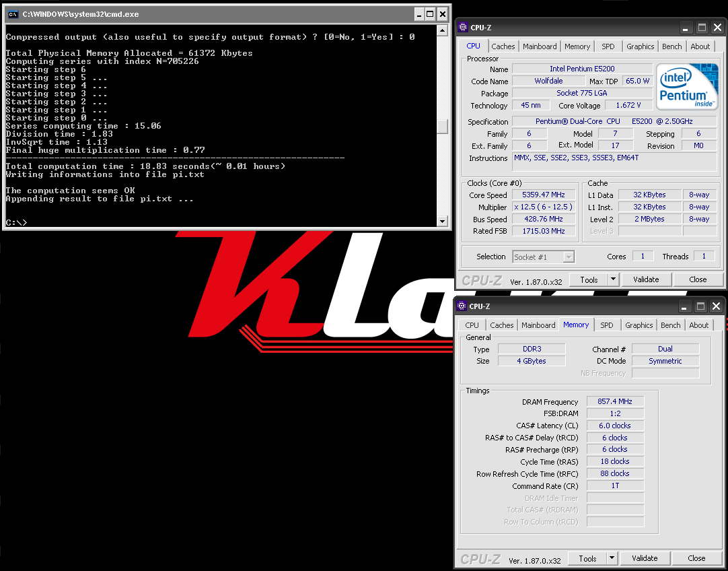This screenshot has width=728, height=571.
Task: Click Validate button in upper CPU-Z
Action: click(646, 279)
